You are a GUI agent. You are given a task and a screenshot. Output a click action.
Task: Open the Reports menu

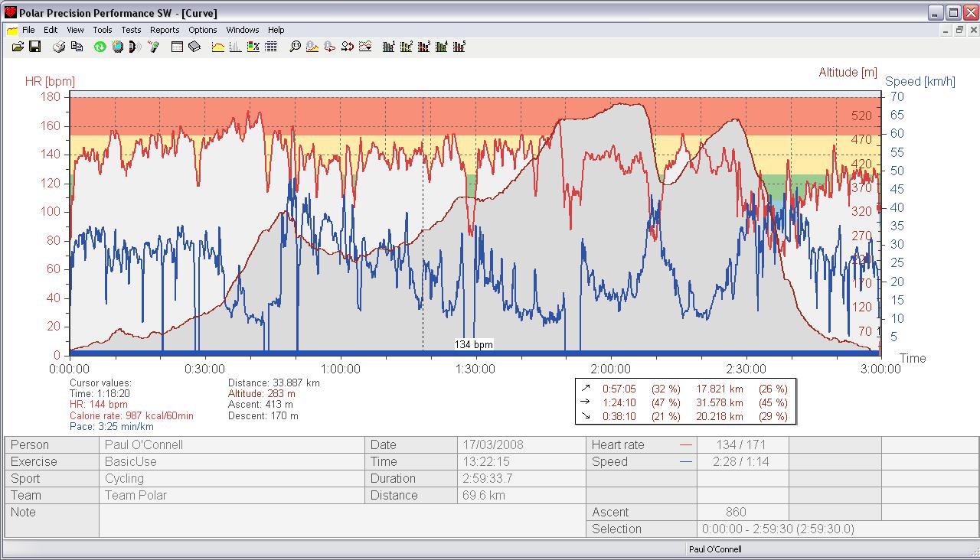click(x=165, y=30)
